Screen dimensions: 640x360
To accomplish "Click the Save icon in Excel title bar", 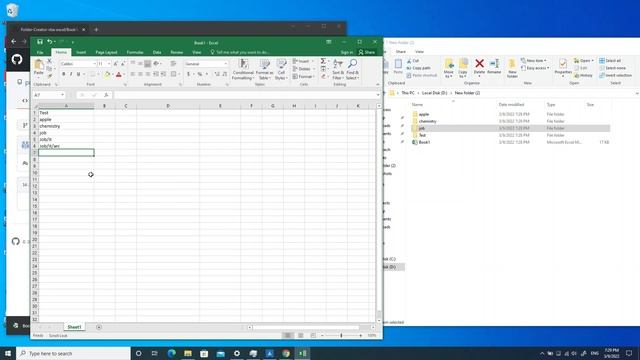I will coord(40,42).
